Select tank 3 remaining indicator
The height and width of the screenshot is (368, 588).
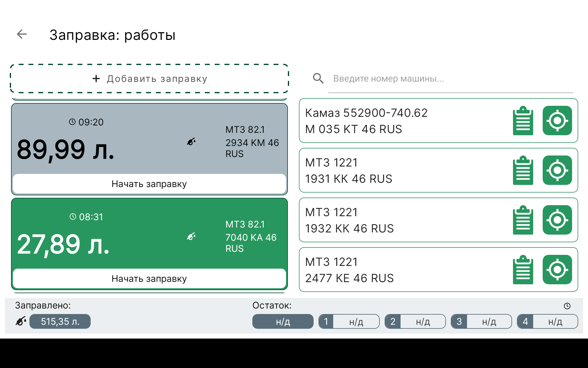[481, 321]
